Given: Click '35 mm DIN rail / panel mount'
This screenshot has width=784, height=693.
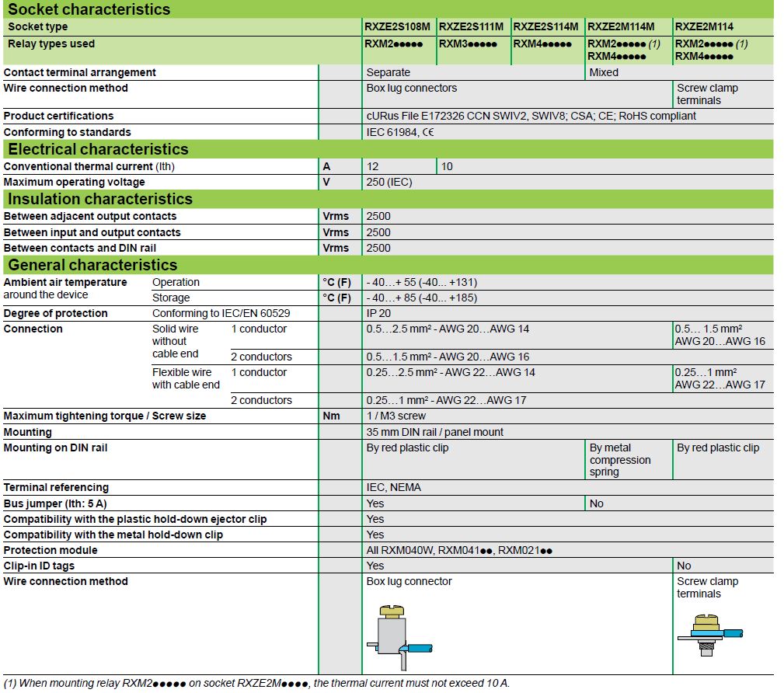Looking at the screenshot, I should pos(434,432).
